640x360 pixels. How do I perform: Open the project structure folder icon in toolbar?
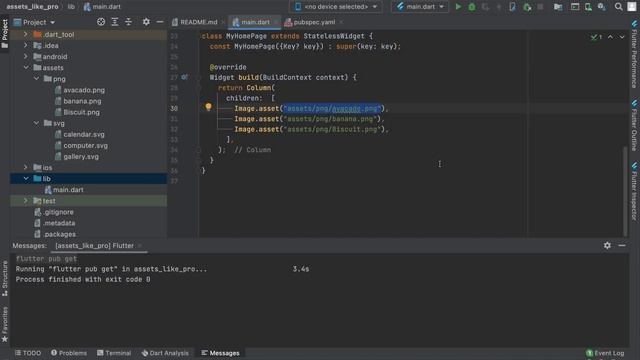[558, 7]
